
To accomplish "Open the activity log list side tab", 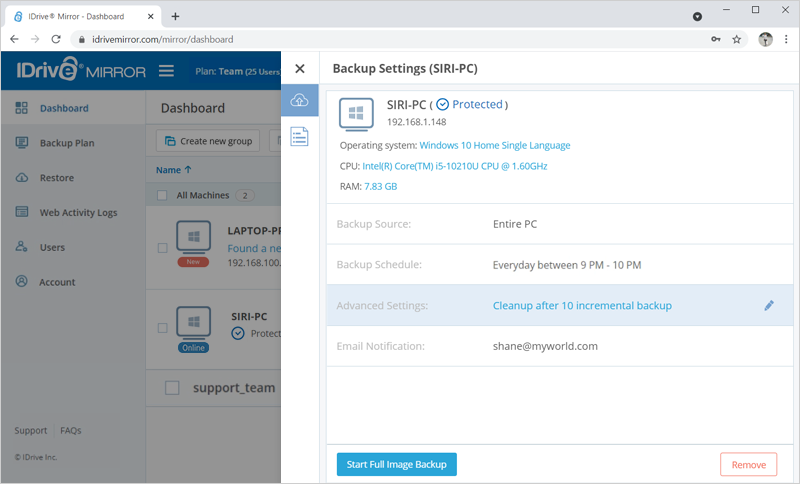I will click(x=299, y=136).
